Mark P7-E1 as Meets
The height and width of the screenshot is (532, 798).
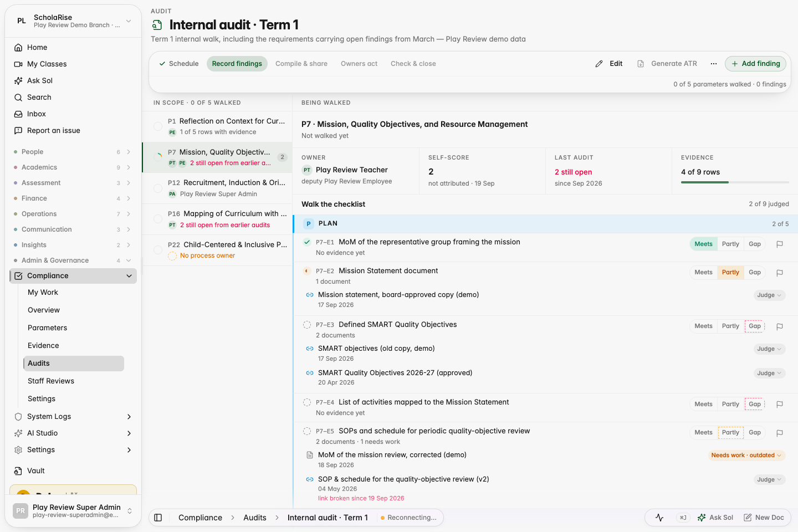(x=703, y=244)
